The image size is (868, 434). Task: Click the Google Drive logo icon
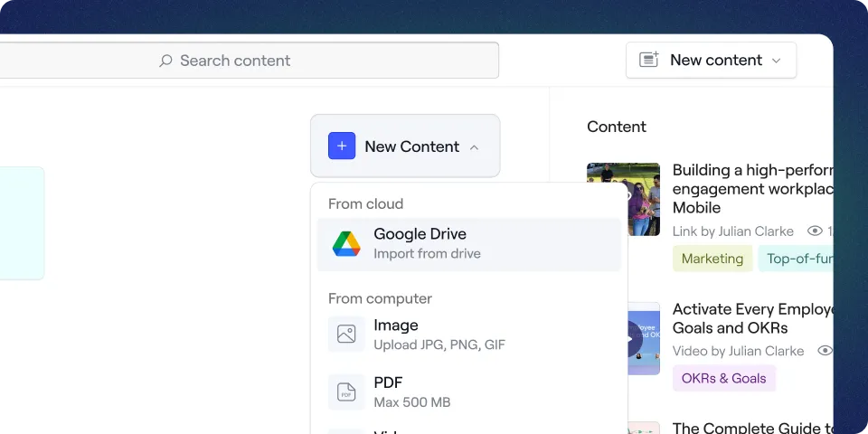tap(346, 244)
